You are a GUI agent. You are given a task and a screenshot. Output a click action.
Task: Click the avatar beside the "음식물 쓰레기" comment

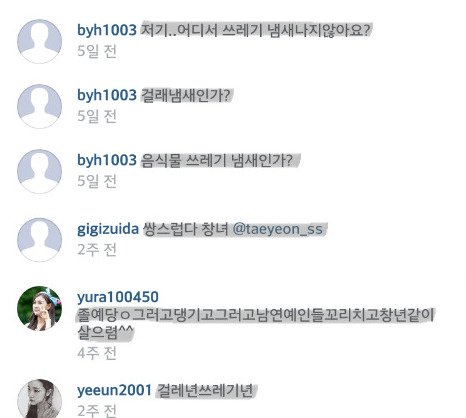[39, 171]
